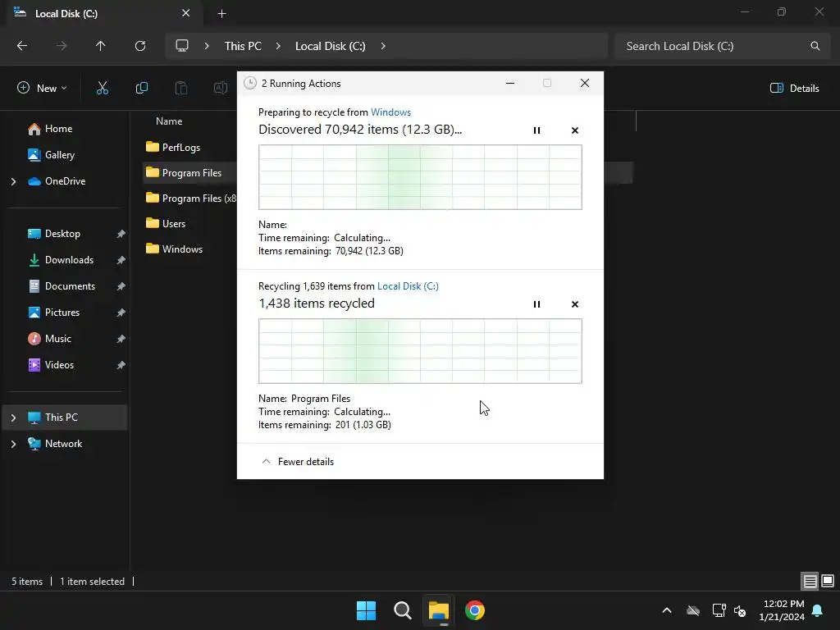
Task: Copy the selected item
Action: click(x=141, y=88)
